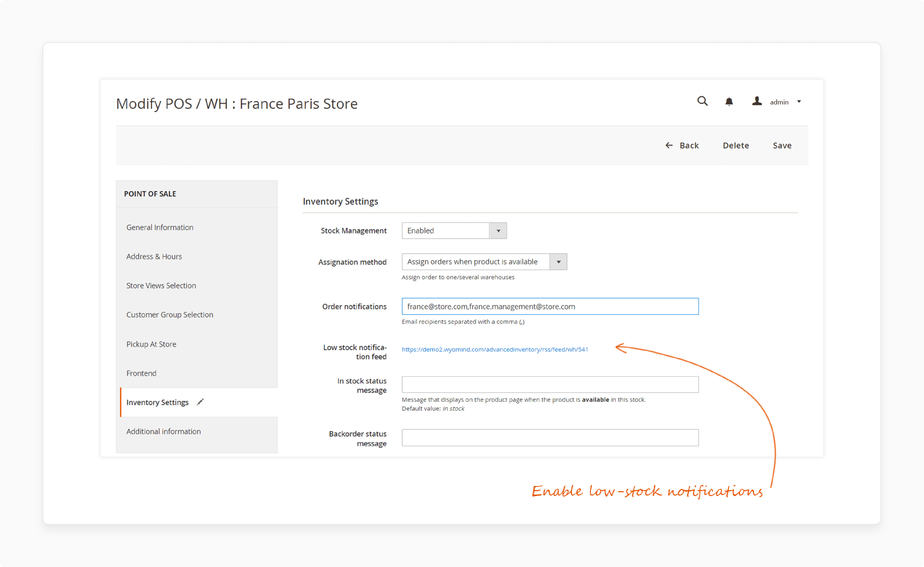Save the point of sale settings
Screen dimensions: 924x567
[782, 145]
